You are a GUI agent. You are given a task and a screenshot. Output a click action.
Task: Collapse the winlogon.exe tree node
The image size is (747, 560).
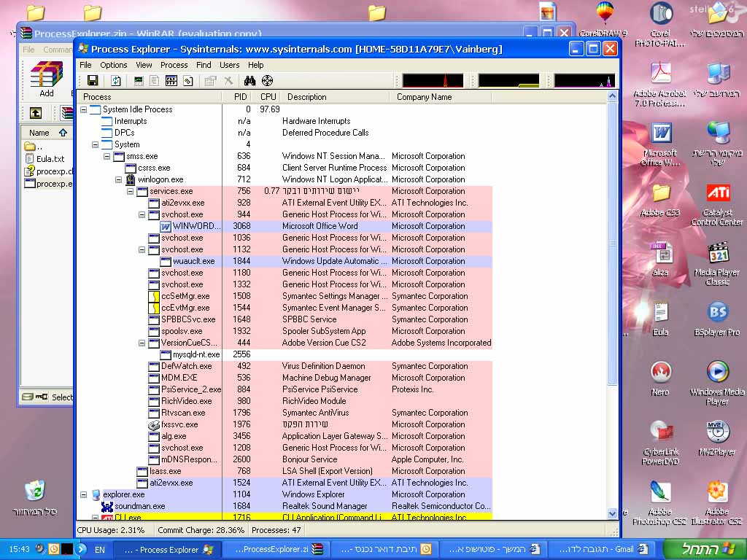[119, 179]
